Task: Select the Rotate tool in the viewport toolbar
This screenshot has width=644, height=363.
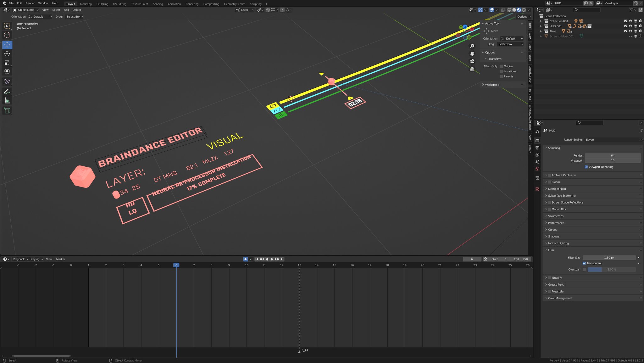Action: (x=7, y=54)
